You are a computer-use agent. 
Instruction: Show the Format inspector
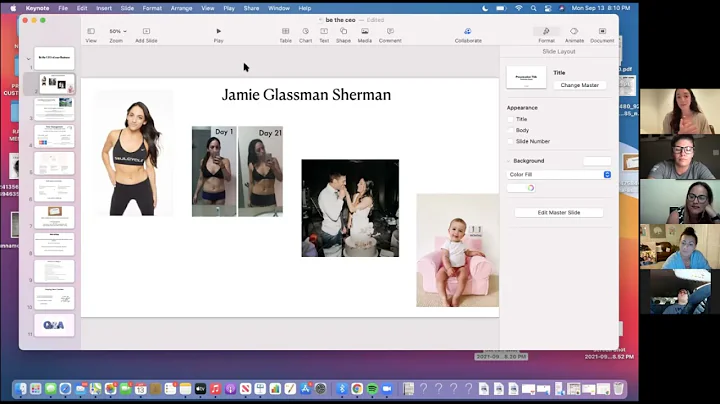click(546, 31)
